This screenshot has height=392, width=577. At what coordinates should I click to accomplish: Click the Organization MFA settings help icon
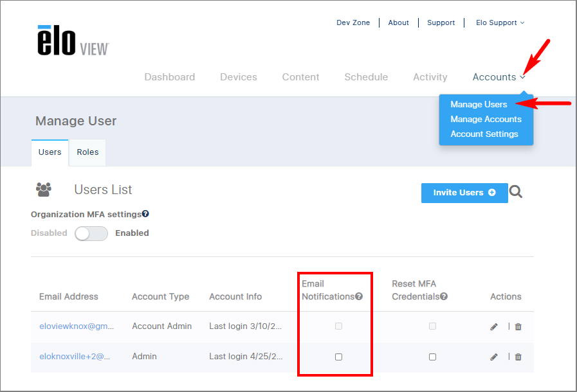tap(145, 213)
